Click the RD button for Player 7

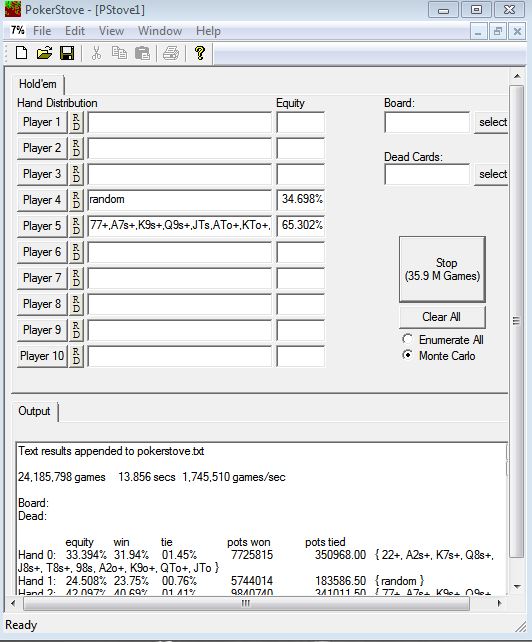tap(76, 278)
